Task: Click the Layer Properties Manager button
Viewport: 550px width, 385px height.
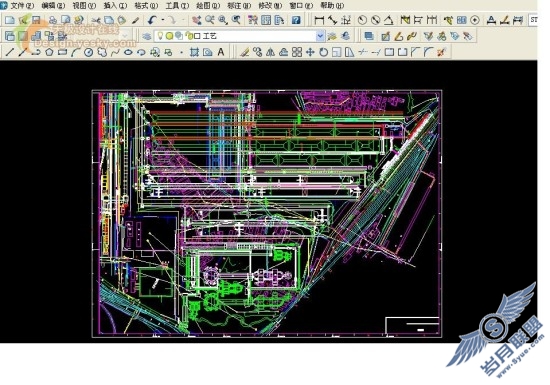Action: pyautogui.click(x=147, y=36)
